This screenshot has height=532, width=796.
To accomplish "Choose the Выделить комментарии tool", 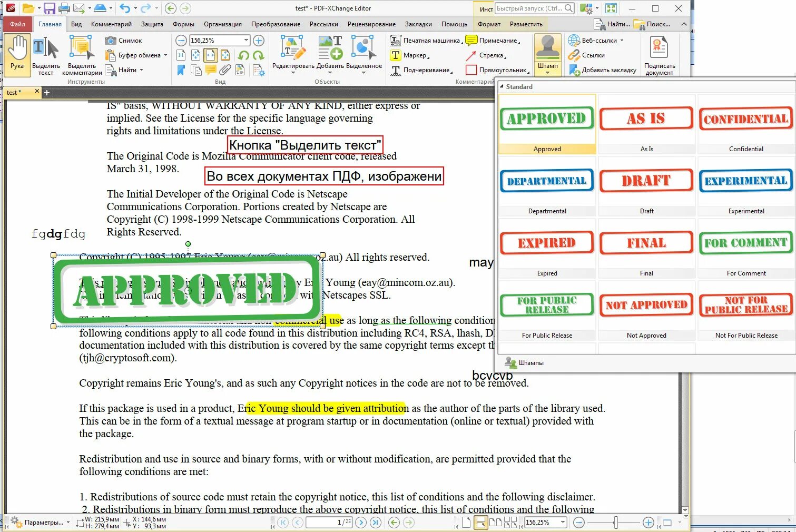I will (x=82, y=56).
